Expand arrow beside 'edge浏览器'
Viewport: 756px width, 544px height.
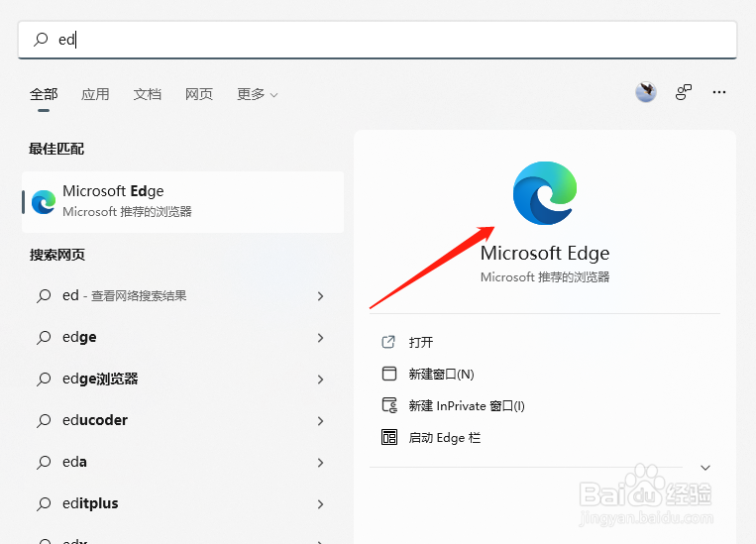point(321,380)
